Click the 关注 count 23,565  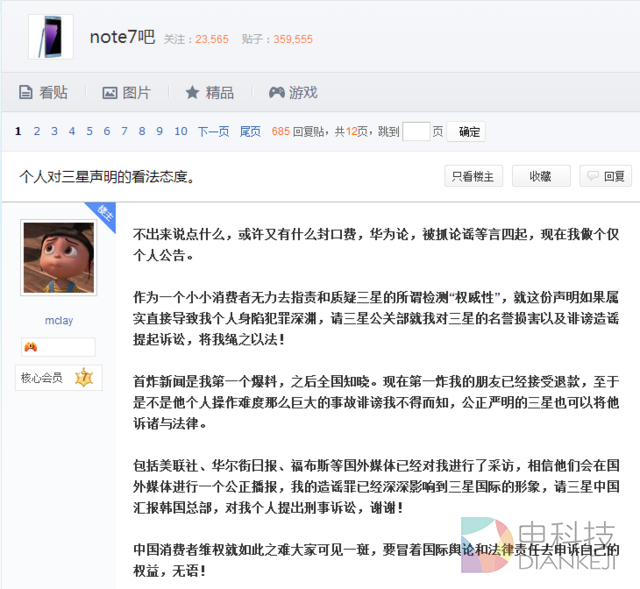pos(212,39)
